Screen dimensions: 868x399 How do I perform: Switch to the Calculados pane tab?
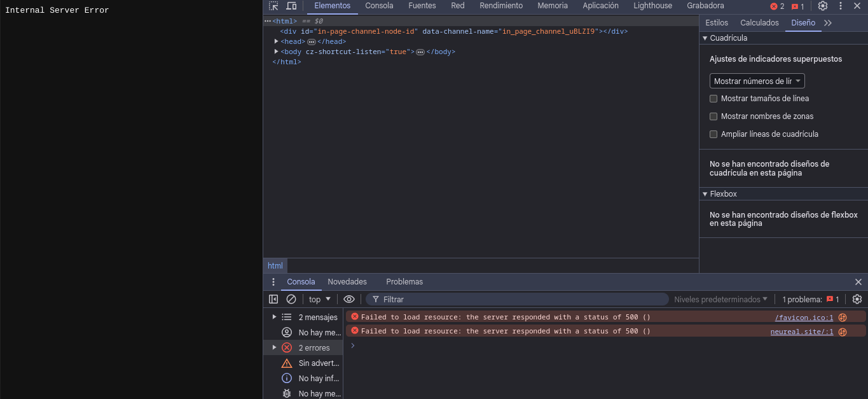(759, 22)
